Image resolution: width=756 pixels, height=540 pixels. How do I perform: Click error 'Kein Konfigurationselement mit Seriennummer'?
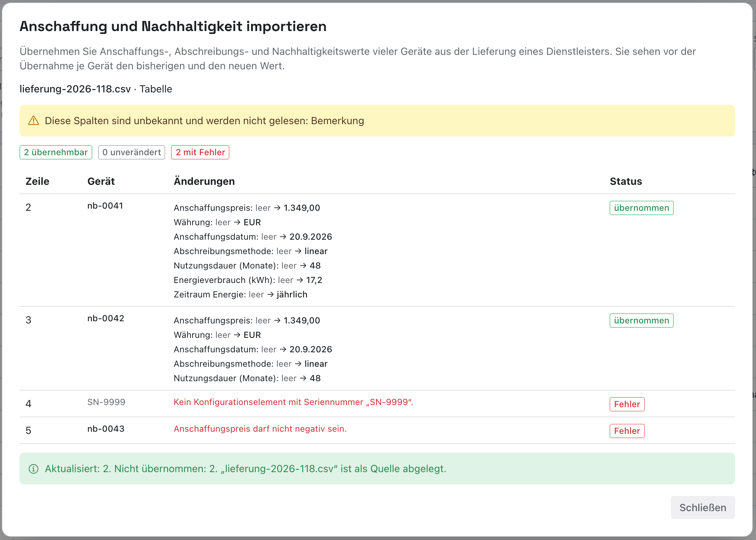pyautogui.click(x=293, y=402)
